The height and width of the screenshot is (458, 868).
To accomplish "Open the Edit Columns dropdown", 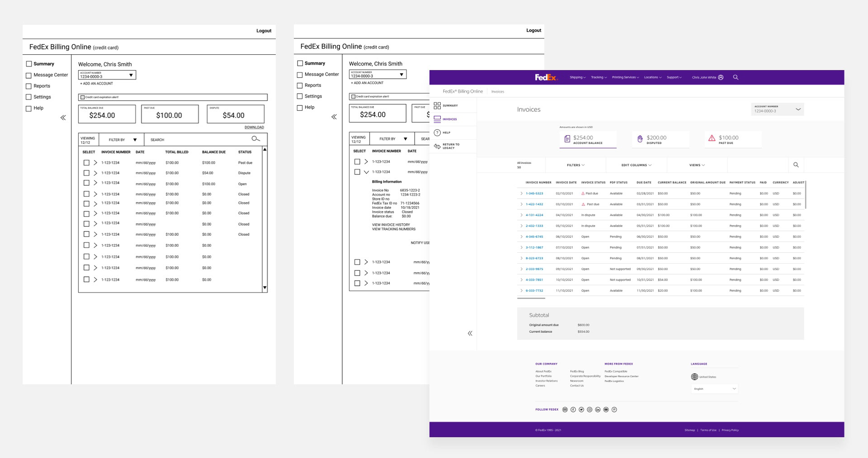I will (636, 165).
